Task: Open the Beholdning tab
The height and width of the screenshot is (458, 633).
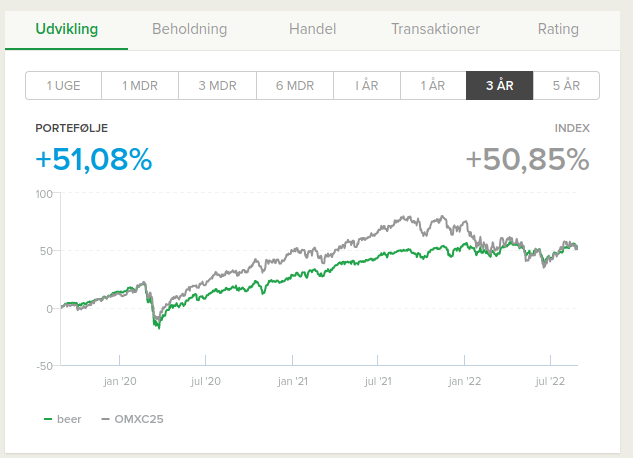Action: coord(189,29)
